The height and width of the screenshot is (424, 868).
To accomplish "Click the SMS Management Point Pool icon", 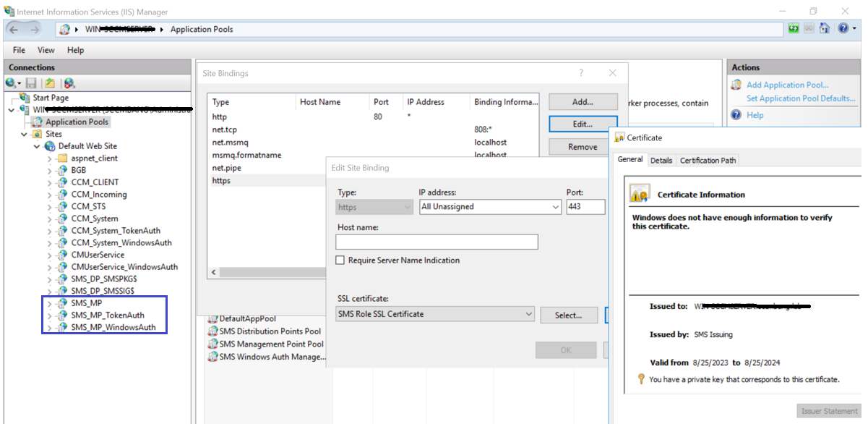I will point(213,344).
